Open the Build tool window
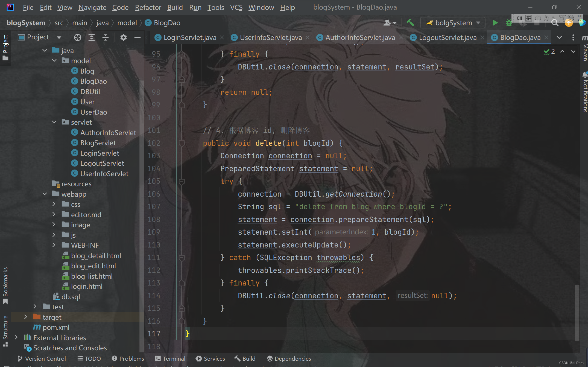Screen dimensions: 588x367 point(245,359)
